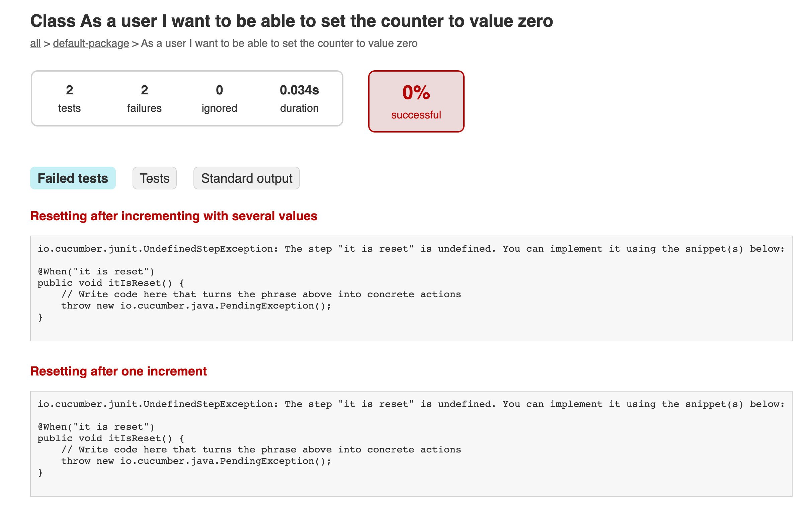The width and height of the screenshot is (812, 506).
Task: Click the second UndefinedStepException message line
Action: 411,404
